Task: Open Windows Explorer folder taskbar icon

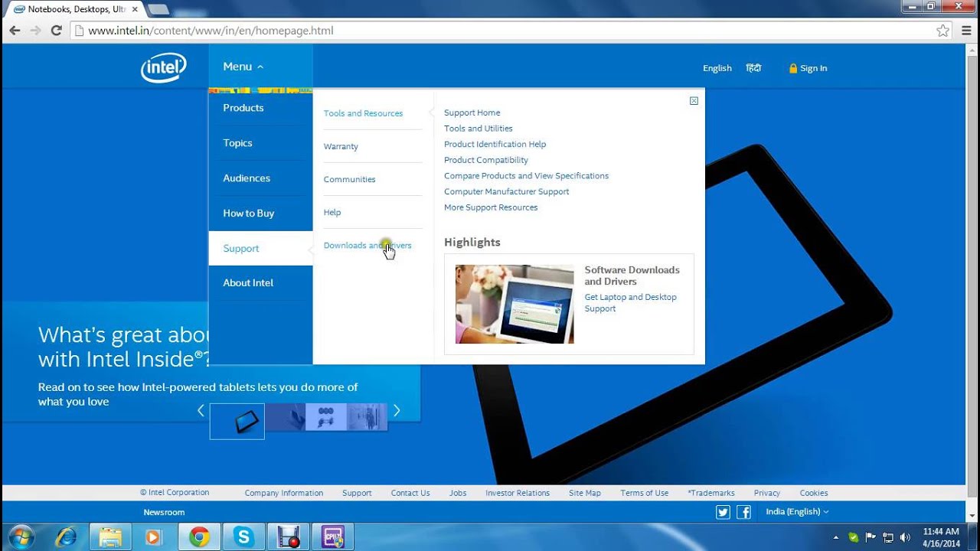Action: click(x=111, y=537)
